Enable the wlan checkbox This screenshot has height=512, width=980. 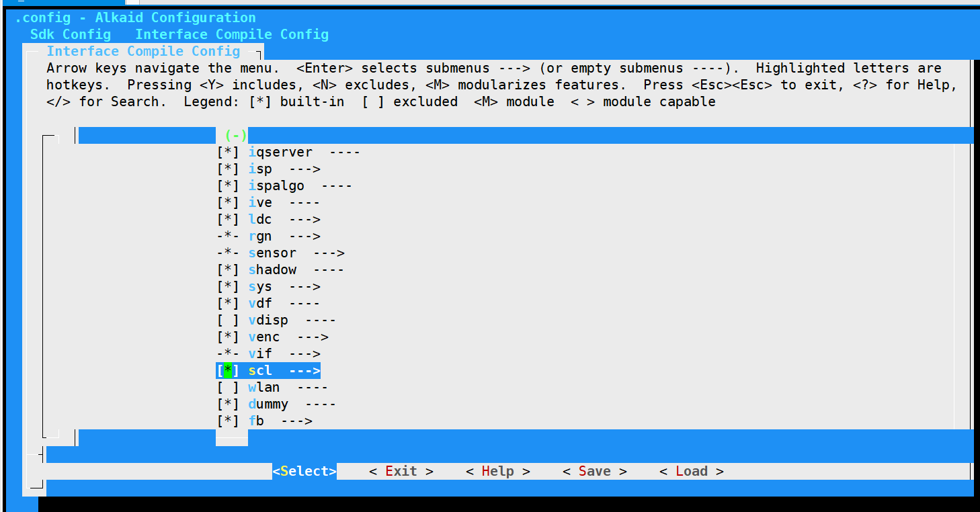[228, 388]
